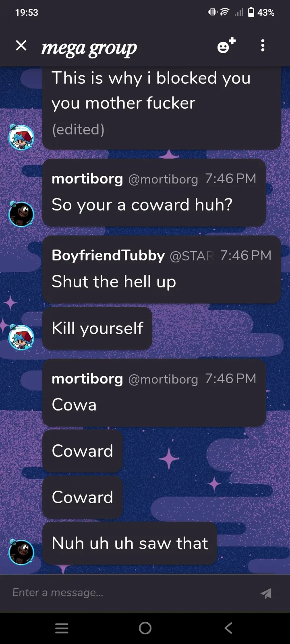Tap the Android back arrow button
This screenshot has height=644, width=290.
228,628
